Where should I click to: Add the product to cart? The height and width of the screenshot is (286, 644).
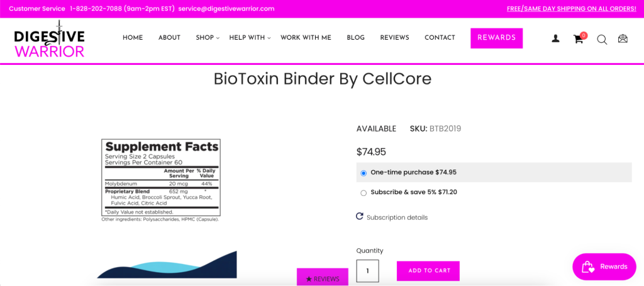tap(428, 271)
